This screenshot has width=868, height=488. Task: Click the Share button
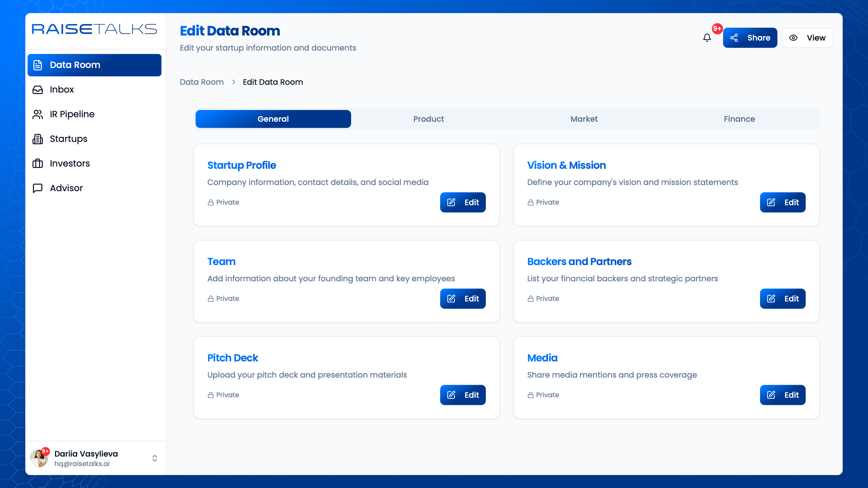coord(750,38)
